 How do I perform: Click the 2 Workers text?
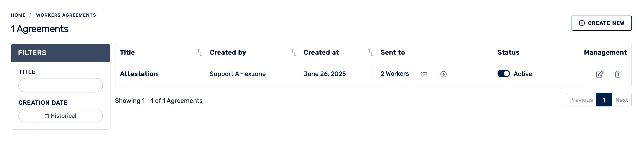tap(394, 74)
